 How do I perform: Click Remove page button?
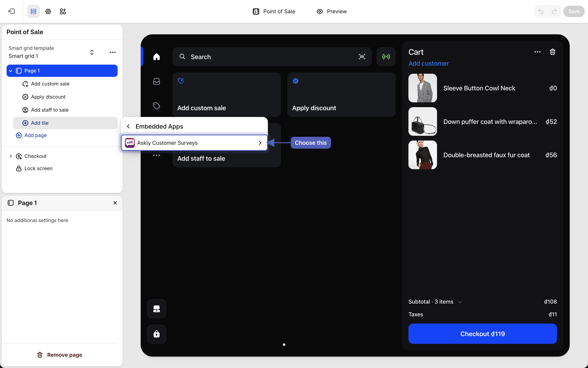60,355
